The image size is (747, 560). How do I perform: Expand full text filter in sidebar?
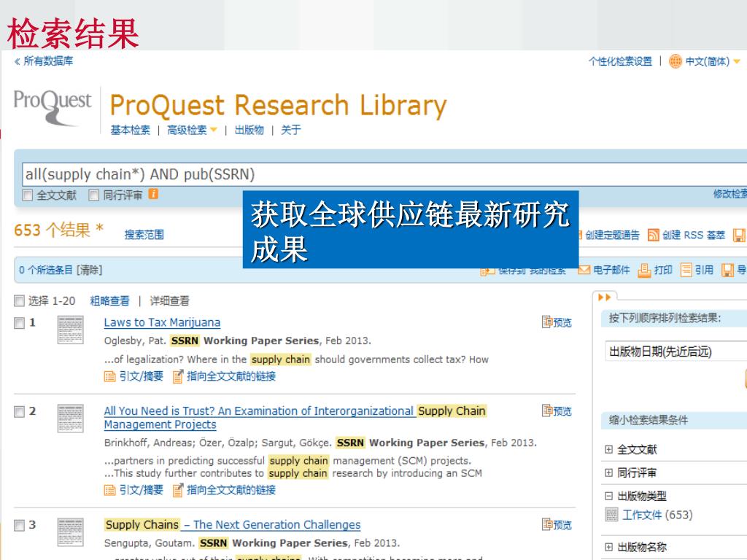point(608,449)
